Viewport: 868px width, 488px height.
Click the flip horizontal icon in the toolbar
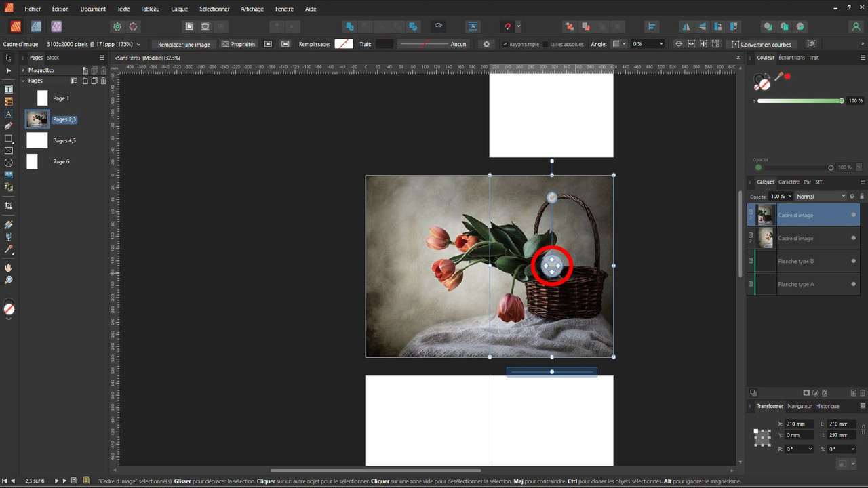686,26
